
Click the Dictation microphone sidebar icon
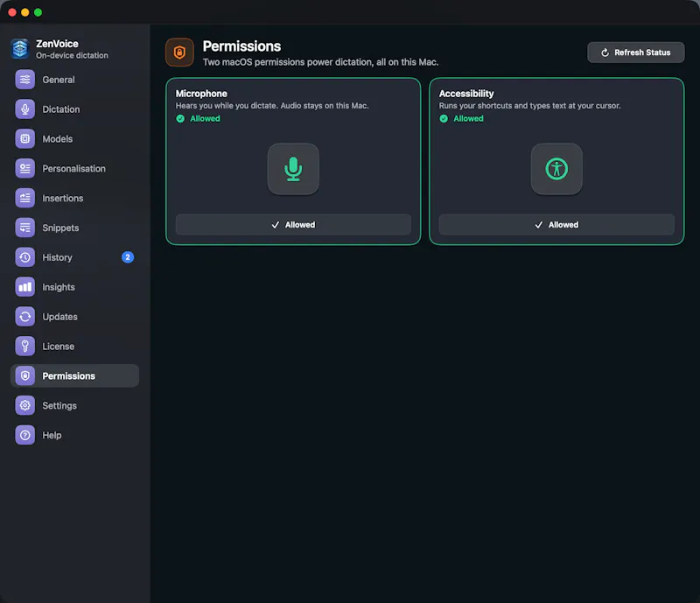tap(25, 109)
